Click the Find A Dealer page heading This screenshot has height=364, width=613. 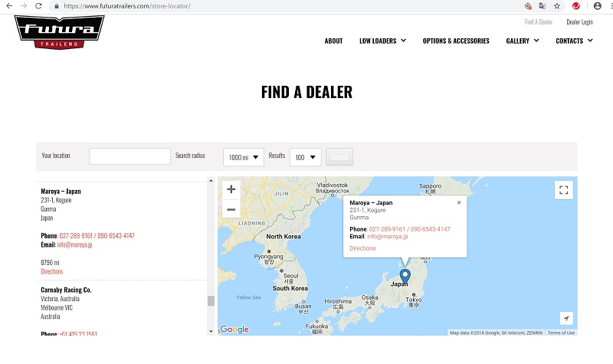coord(307,92)
